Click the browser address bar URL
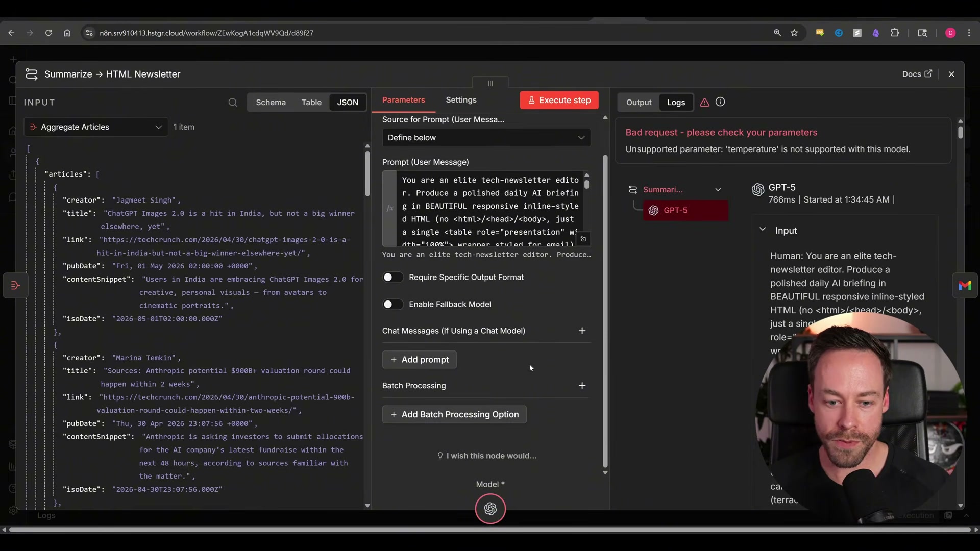The image size is (980, 551). [x=206, y=33]
